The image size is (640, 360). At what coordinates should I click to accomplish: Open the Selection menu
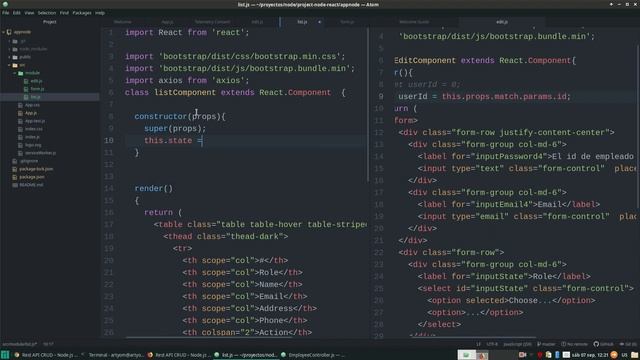(47, 13)
